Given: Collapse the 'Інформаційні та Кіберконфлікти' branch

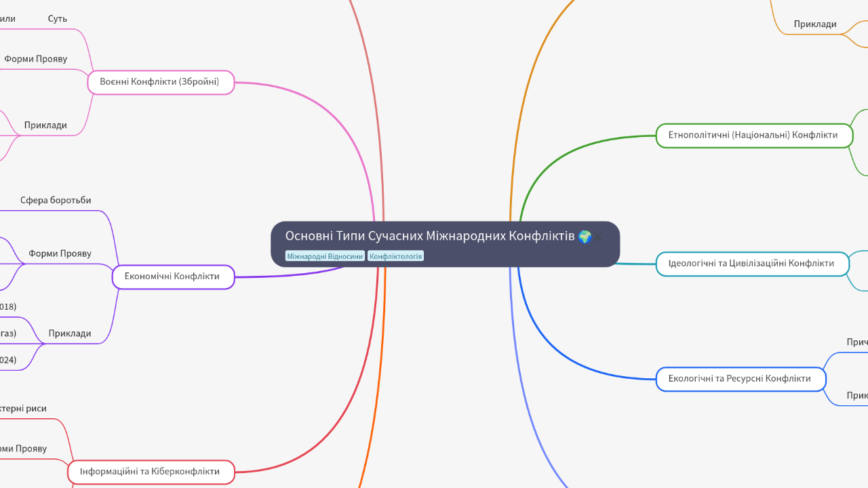Looking at the screenshot, I should click(x=151, y=472).
